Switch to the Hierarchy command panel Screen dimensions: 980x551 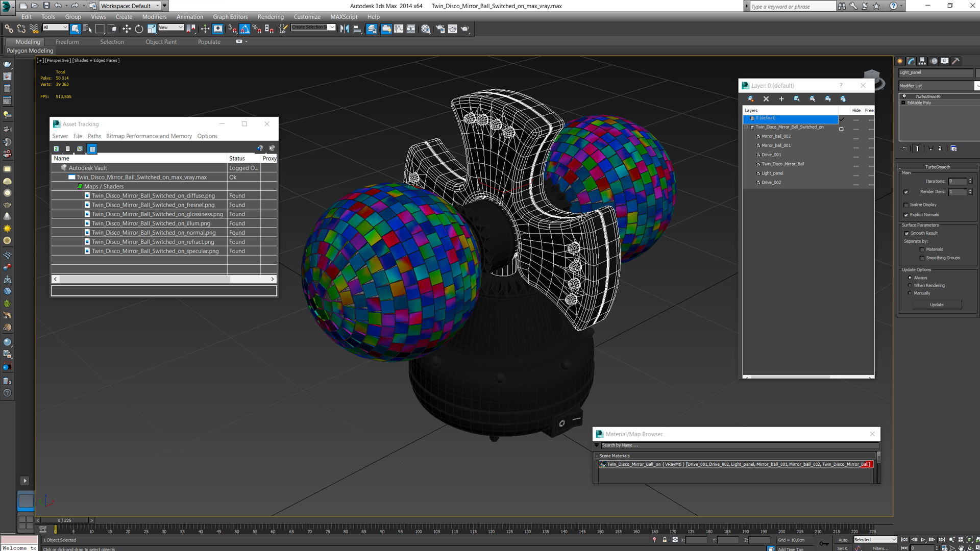tap(922, 61)
